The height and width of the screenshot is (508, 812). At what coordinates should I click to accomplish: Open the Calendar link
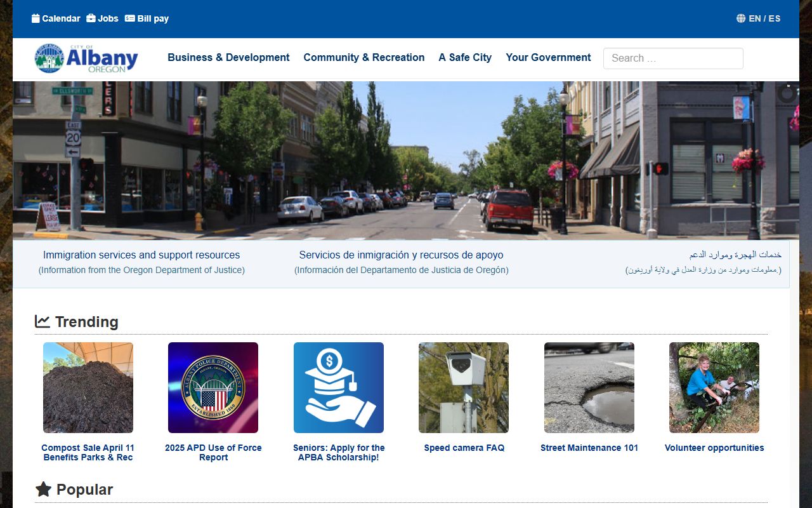(x=61, y=18)
